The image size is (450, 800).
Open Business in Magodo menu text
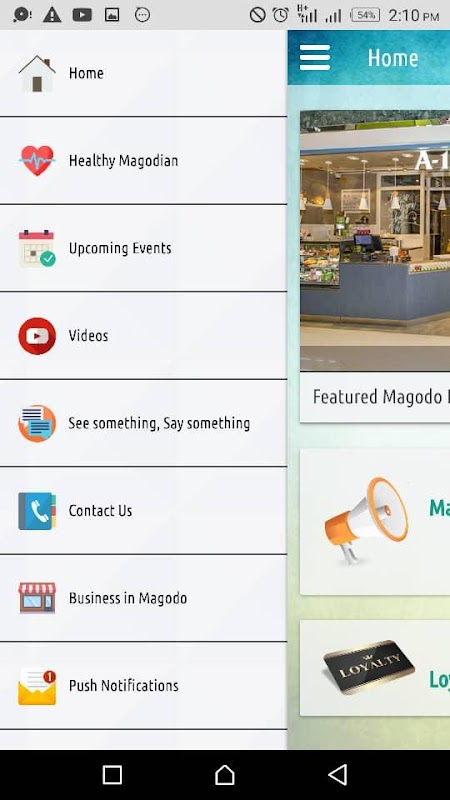(128, 598)
